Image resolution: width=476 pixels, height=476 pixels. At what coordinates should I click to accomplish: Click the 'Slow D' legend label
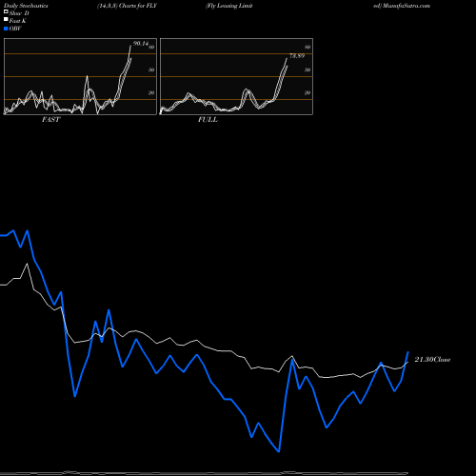click(19, 13)
